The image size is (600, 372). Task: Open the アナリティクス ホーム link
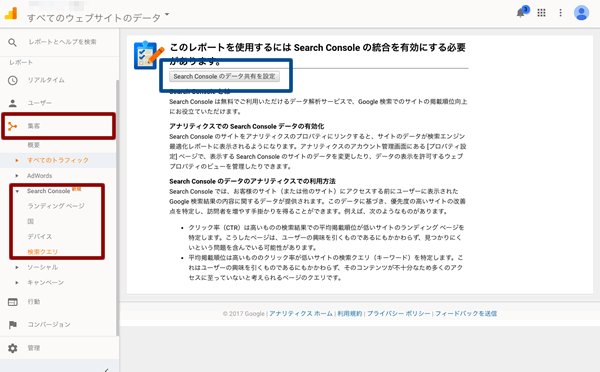(x=301, y=314)
